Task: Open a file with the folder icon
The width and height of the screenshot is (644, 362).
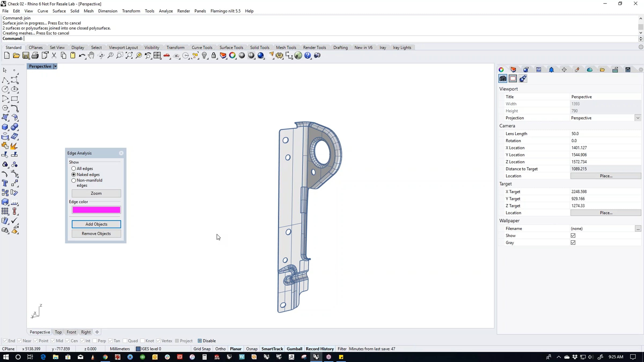Action: [16, 56]
